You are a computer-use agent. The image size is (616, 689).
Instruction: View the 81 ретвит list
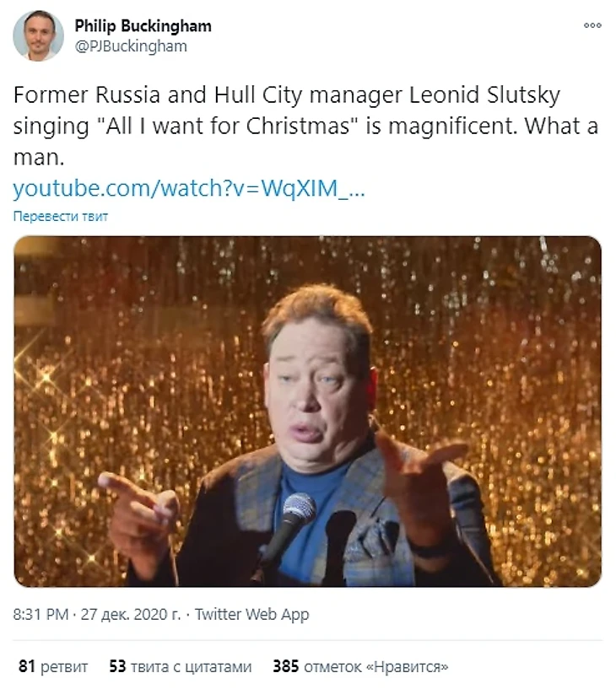(52, 666)
